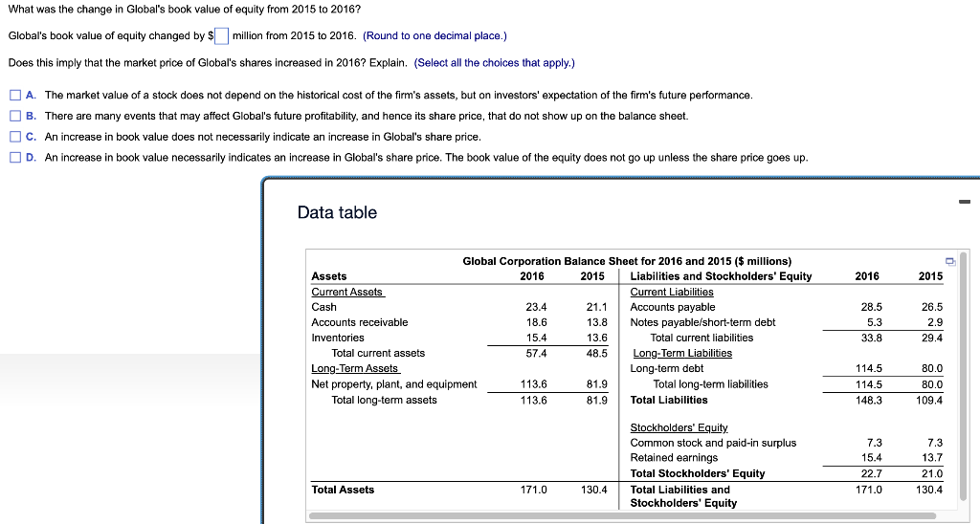The height and width of the screenshot is (524, 980).
Task: Click Accounts receivable row label
Action: [x=360, y=322]
